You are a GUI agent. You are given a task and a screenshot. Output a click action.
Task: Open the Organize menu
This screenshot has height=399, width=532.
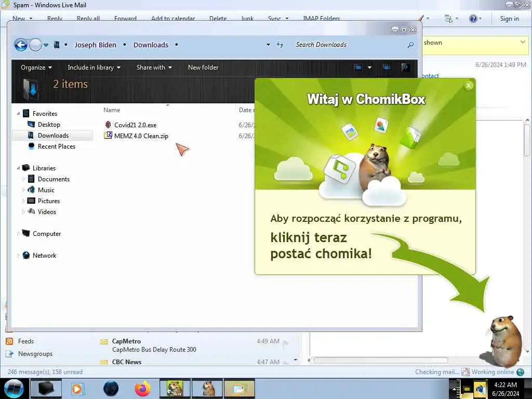coord(36,68)
